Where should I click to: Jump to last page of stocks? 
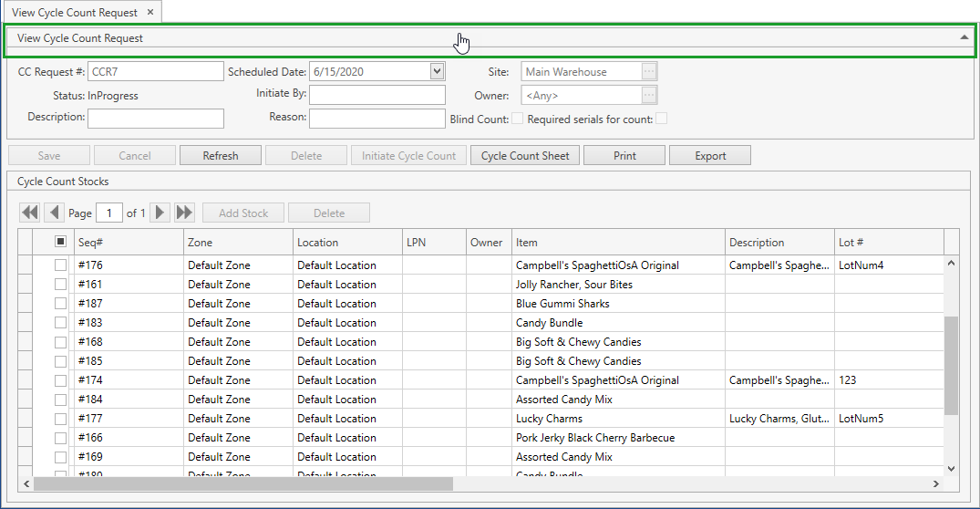pyautogui.click(x=184, y=213)
